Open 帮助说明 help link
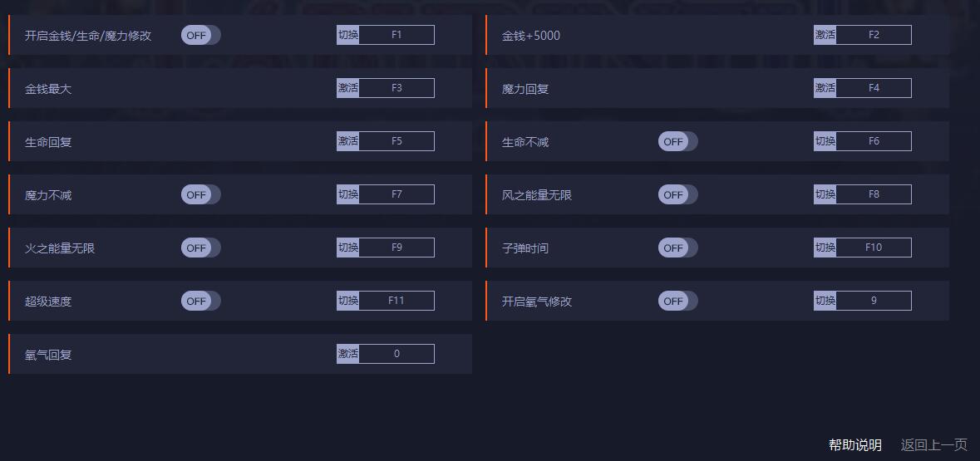 click(x=854, y=445)
